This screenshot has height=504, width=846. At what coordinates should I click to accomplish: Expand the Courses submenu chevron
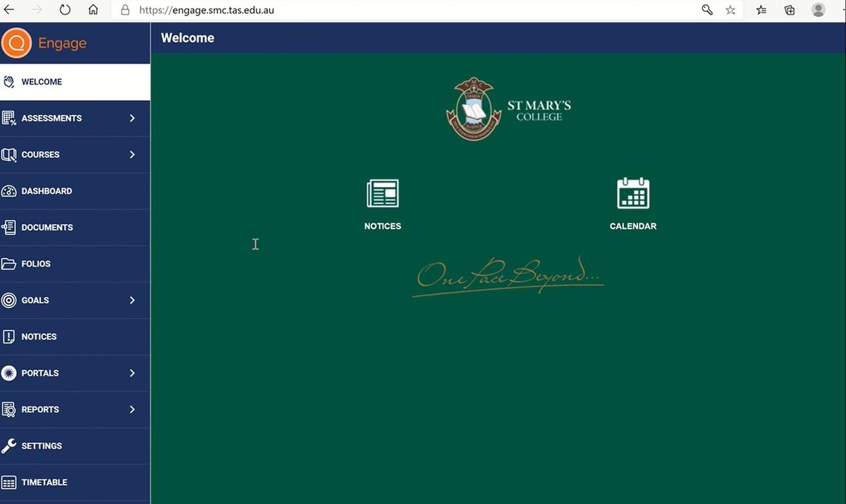[x=132, y=154]
